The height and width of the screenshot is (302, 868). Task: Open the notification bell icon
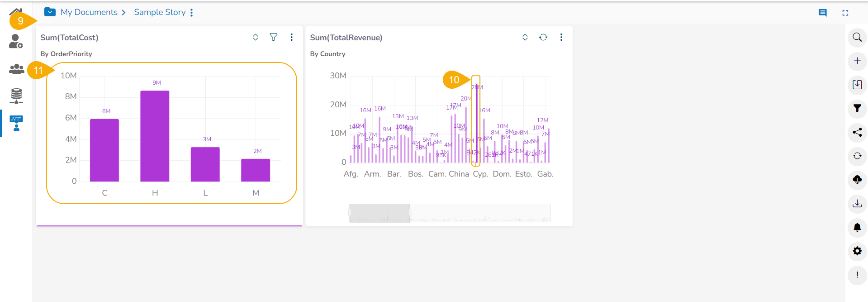[x=857, y=227]
